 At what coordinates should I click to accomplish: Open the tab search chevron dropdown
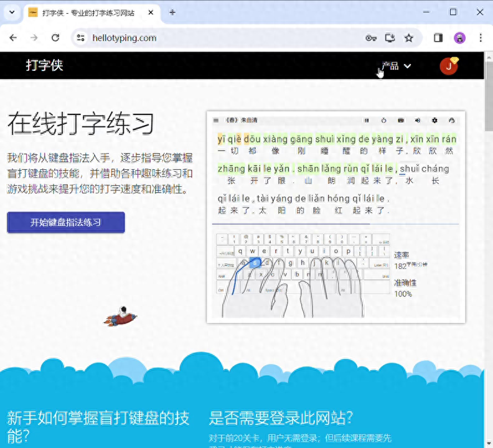pos(11,12)
